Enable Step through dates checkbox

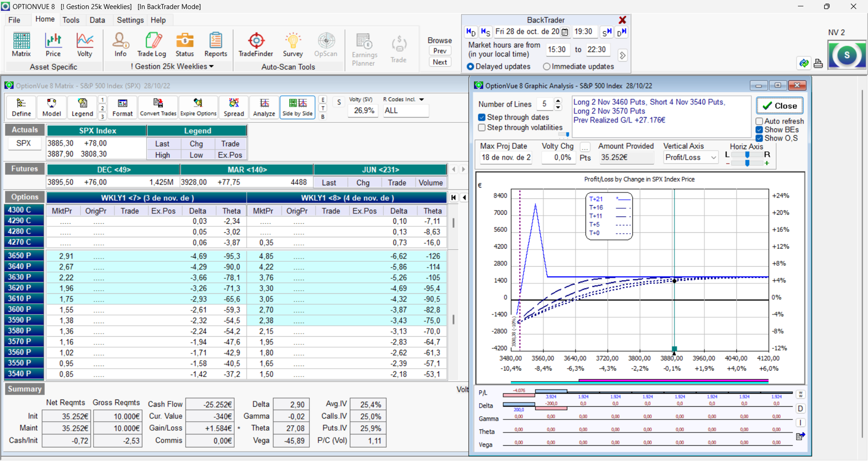tap(482, 117)
